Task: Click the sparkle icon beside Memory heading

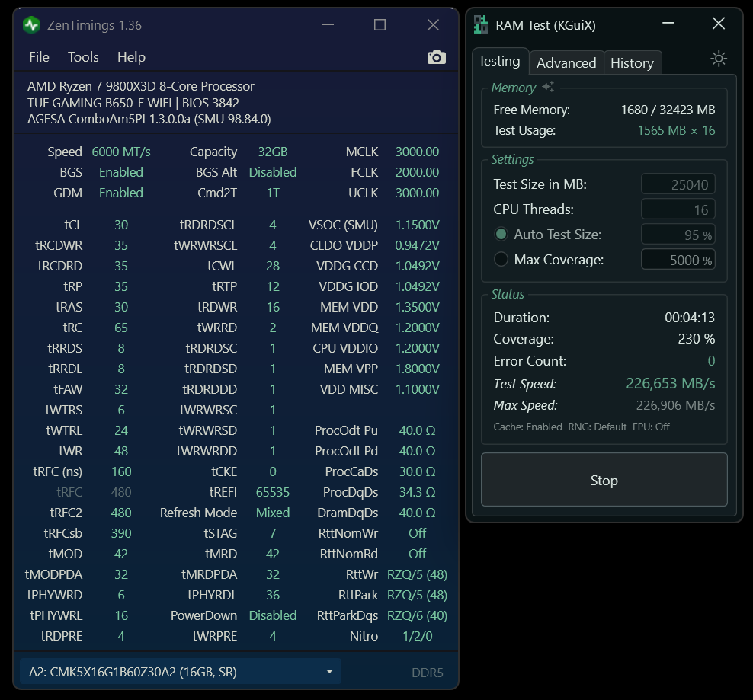Action: [548, 86]
